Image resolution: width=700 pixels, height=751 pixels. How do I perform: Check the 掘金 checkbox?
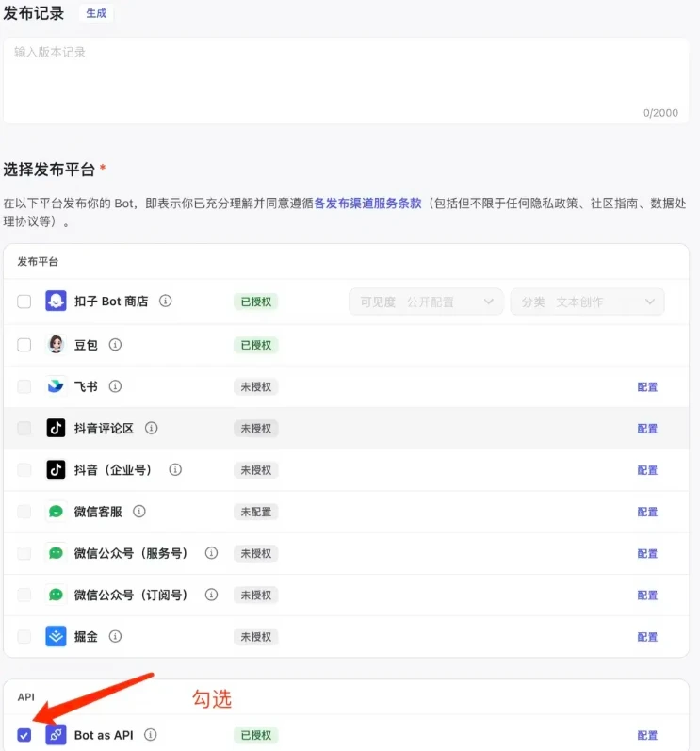click(24, 637)
